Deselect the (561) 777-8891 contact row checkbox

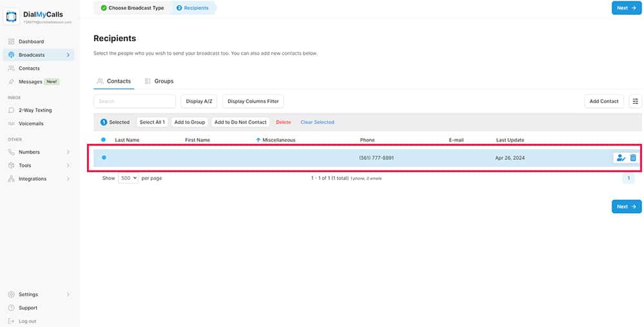coord(104,158)
